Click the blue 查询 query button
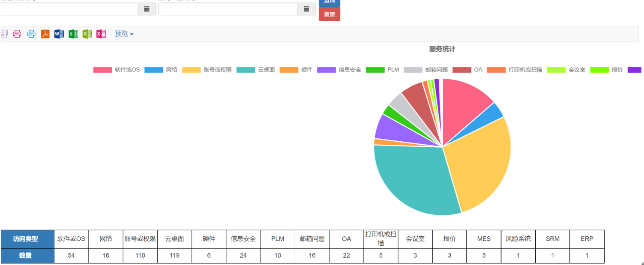The width and height of the screenshot is (644, 265). pyautogui.click(x=329, y=2)
